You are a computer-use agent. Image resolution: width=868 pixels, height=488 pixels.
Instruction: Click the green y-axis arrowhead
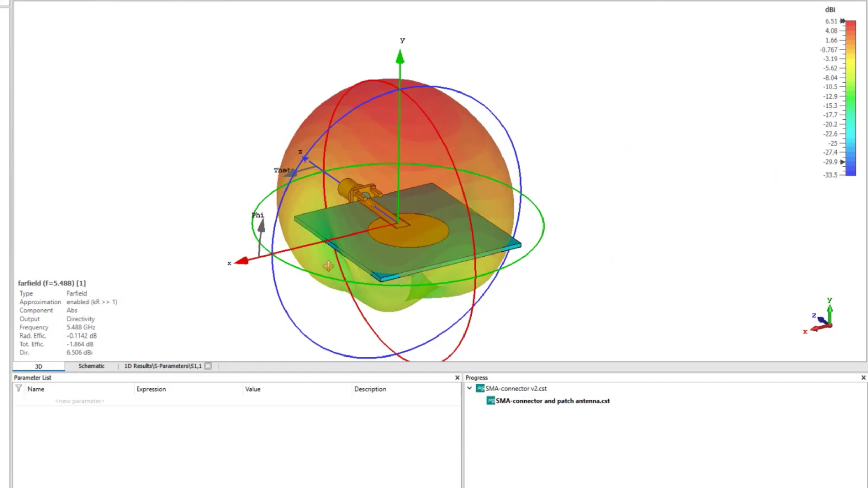pos(400,57)
